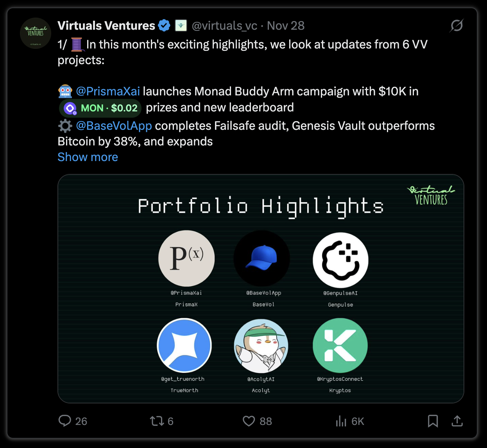Click the affiliate badge beside the verified checkmark

point(181,25)
